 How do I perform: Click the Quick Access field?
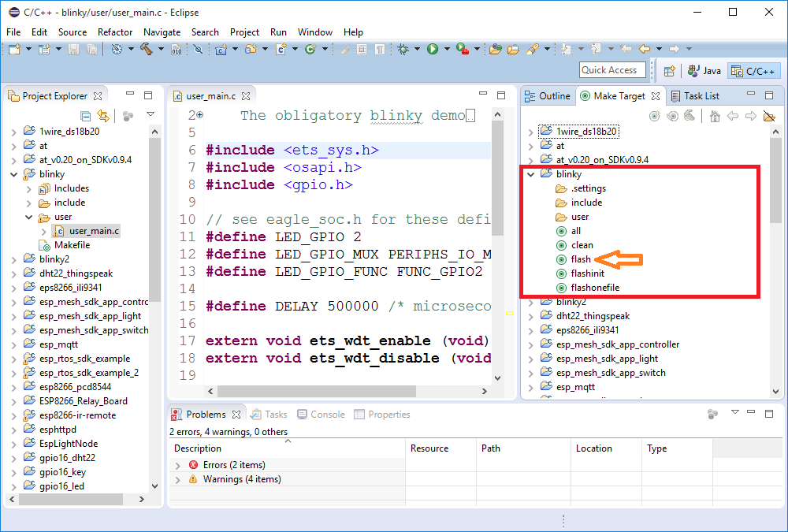612,69
